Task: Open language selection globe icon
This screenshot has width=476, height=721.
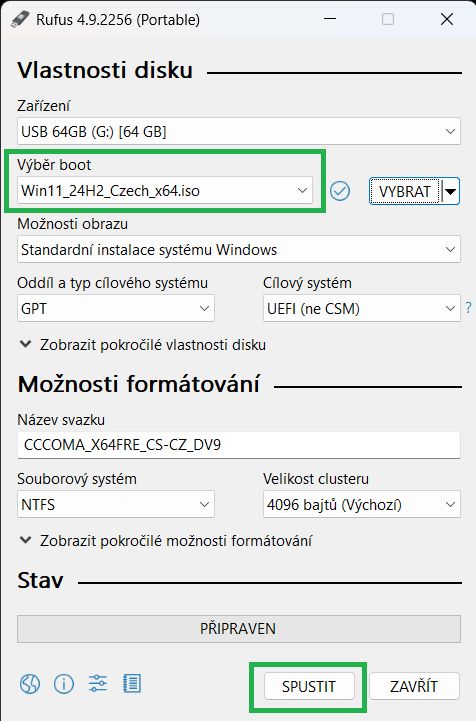Action: 30,684
